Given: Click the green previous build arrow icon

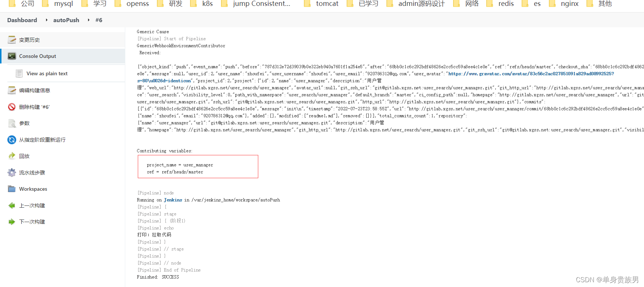Looking at the screenshot, I should [x=12, y=205].
